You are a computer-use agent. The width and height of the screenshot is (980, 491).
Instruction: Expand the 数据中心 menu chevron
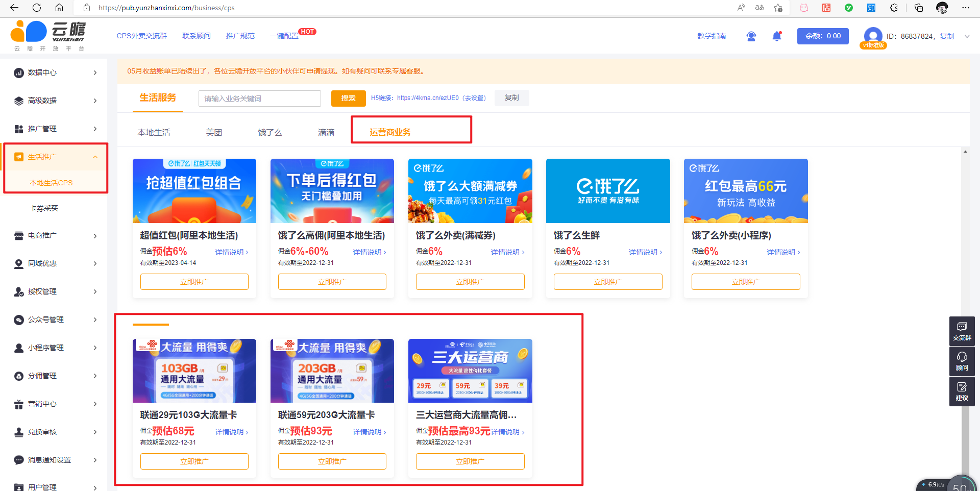pos(95,72)
